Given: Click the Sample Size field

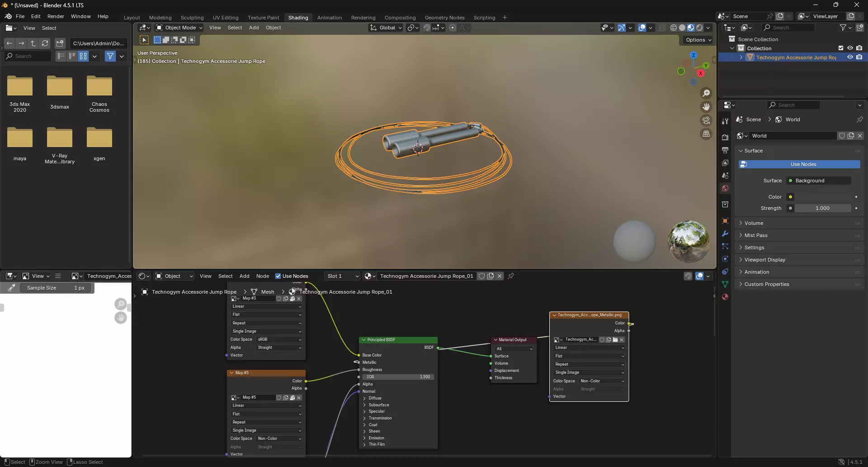Looking at the screenshot, I should 56,288.
